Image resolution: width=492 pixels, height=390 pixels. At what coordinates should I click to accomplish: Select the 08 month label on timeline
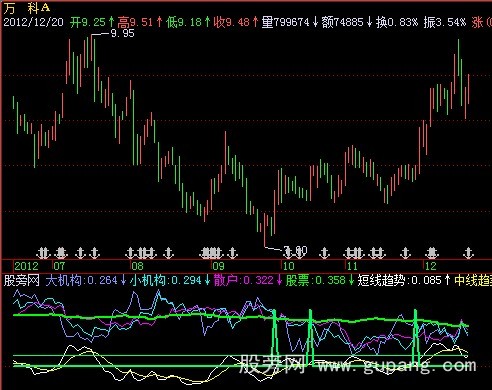137,266
